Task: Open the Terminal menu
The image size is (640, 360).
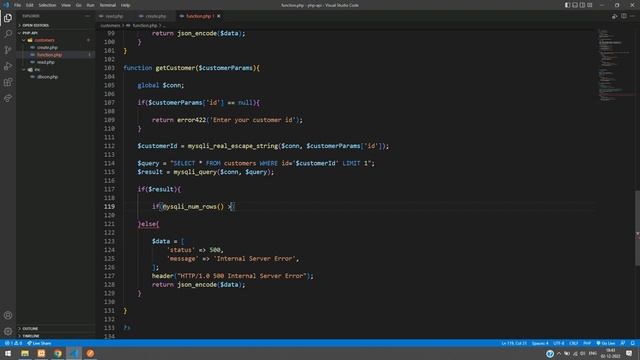Action: tap(107, 5)
